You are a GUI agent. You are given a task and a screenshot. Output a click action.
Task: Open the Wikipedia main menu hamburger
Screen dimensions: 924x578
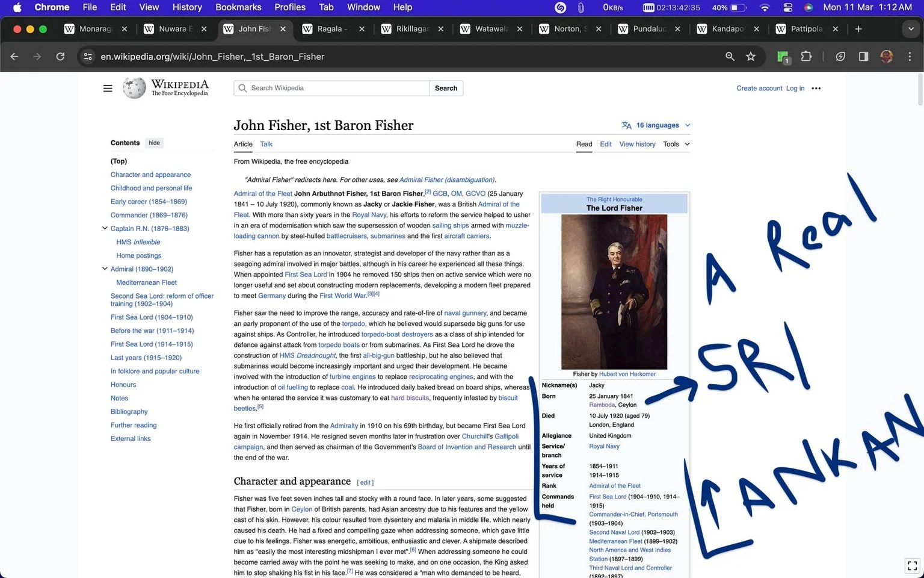[108, 89]
